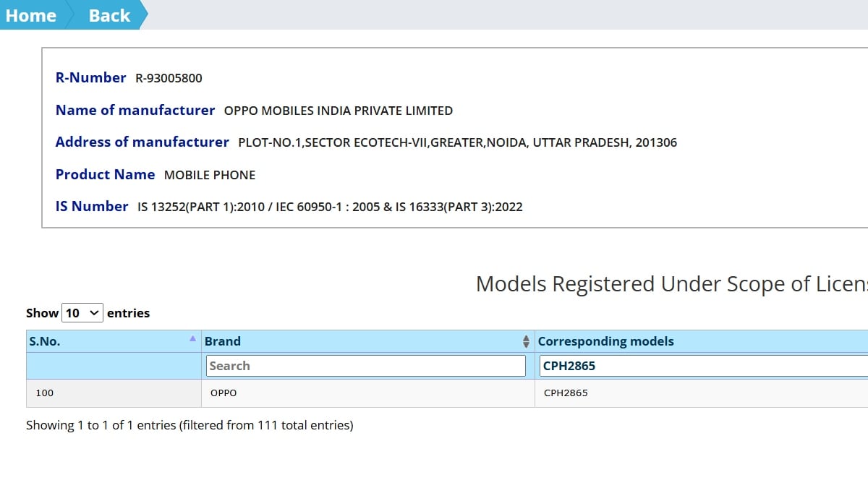Click the R-Number label
This screenshot has height=488, width=868.
pyautogui.click(x=91, y=77)
